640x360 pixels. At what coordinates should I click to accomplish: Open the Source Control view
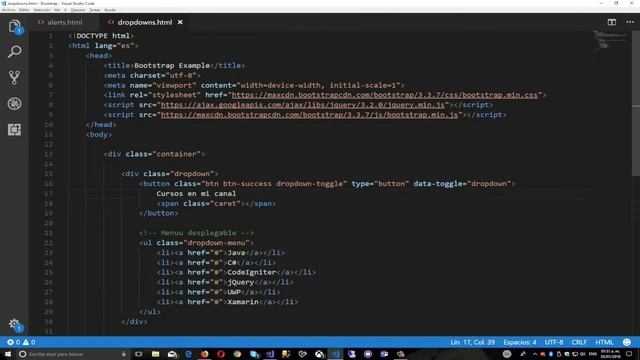coord(15,78)
